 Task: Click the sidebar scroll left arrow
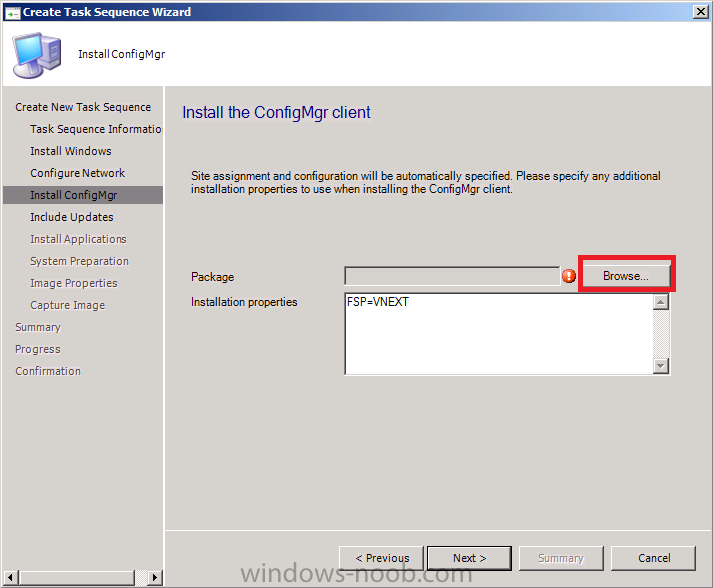[x=10, y=578]
